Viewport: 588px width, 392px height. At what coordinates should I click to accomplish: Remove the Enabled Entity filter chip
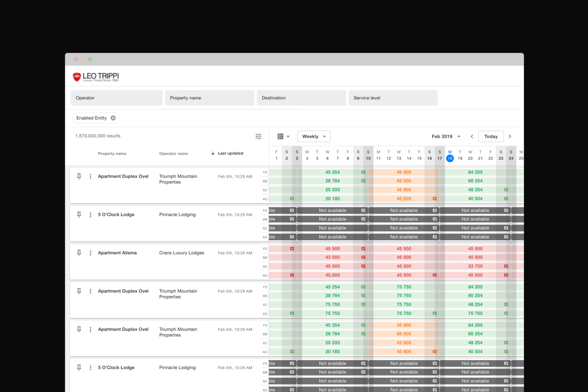113,118
